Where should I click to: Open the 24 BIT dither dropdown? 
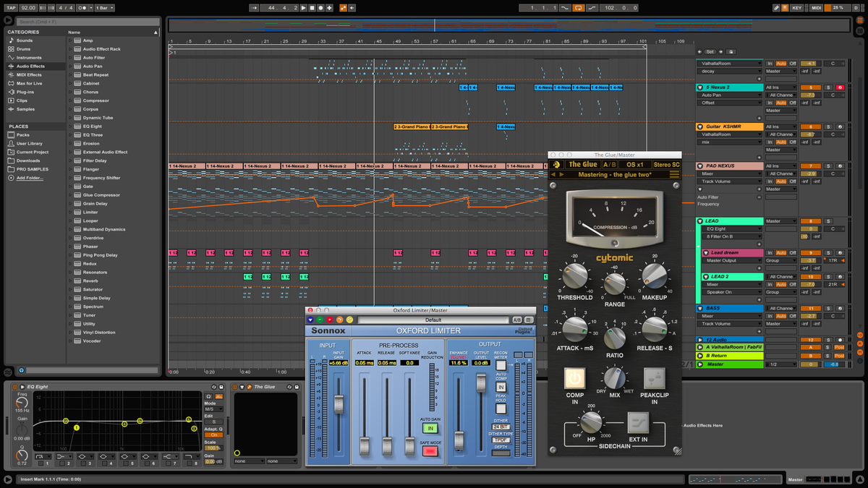[501, 427]
